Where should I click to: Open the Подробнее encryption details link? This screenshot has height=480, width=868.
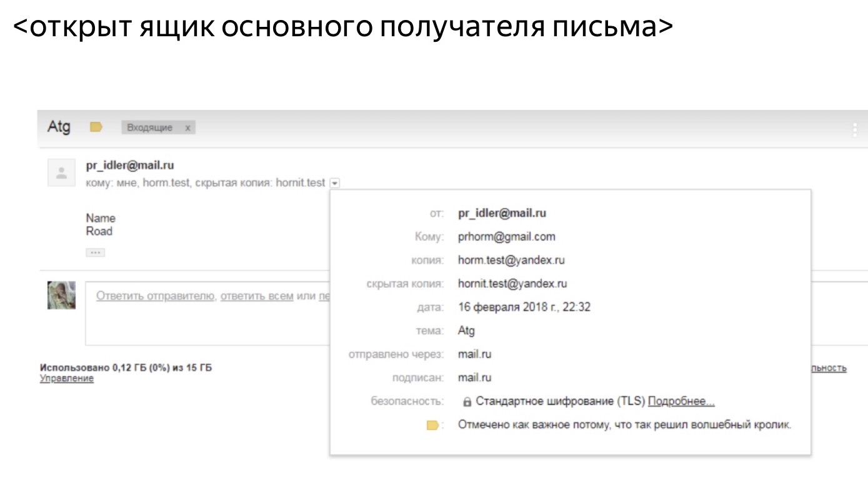tap(681, 401)
